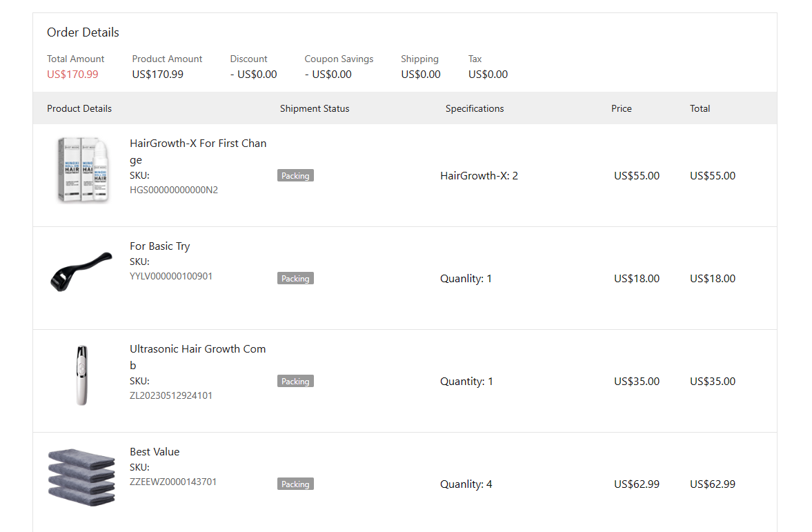
Task: Open the For Basic Try product title
Action: (159, 246)
